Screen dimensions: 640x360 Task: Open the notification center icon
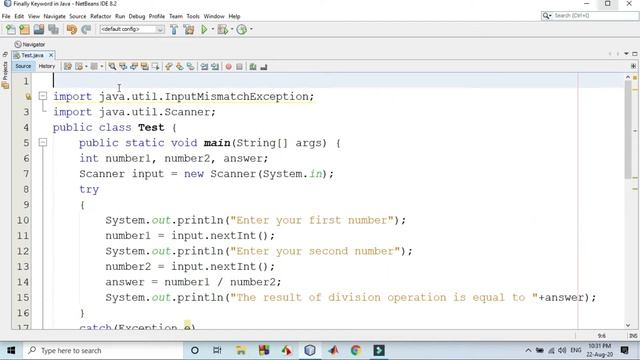pos(625,350)
